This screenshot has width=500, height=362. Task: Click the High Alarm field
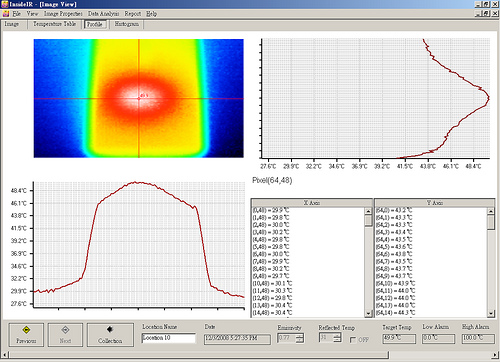pos(478,339)
